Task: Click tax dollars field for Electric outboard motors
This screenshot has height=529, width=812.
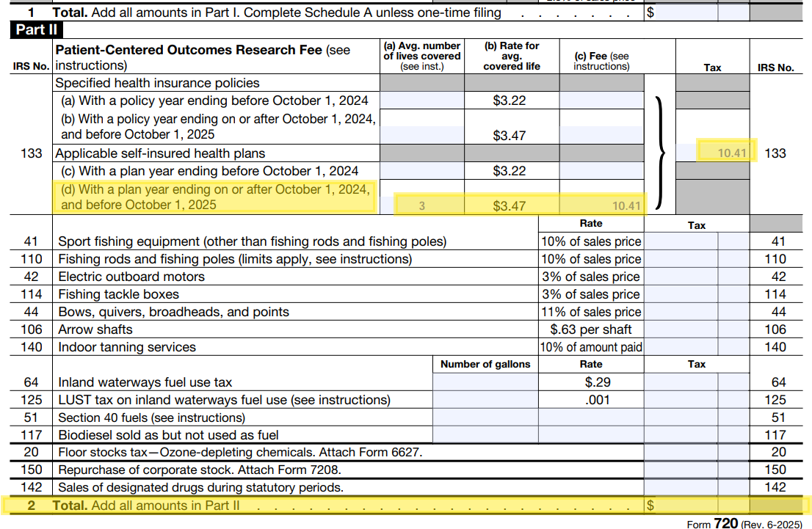Action: (681, 277)
